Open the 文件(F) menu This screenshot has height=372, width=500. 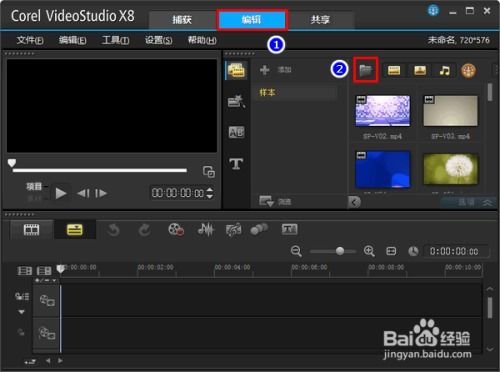point(30,40)
